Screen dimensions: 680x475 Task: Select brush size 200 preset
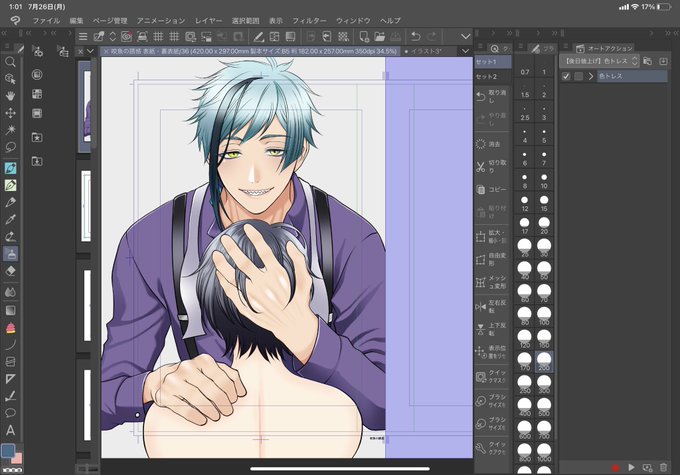click(544, 362)
